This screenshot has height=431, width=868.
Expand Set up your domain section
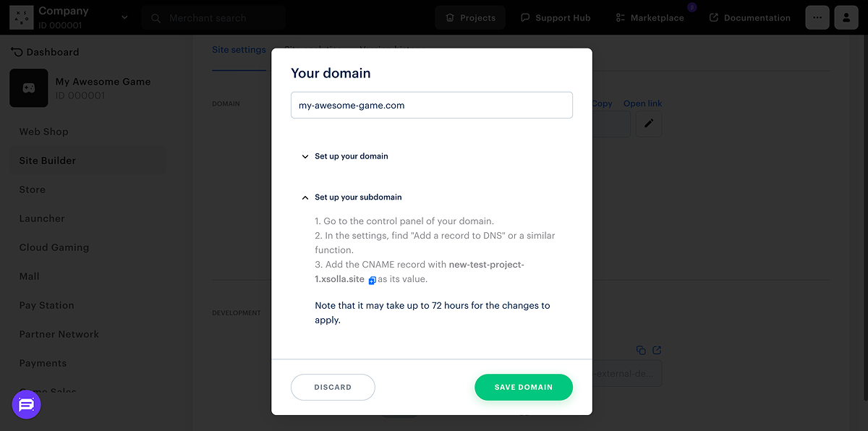point(305,156)
